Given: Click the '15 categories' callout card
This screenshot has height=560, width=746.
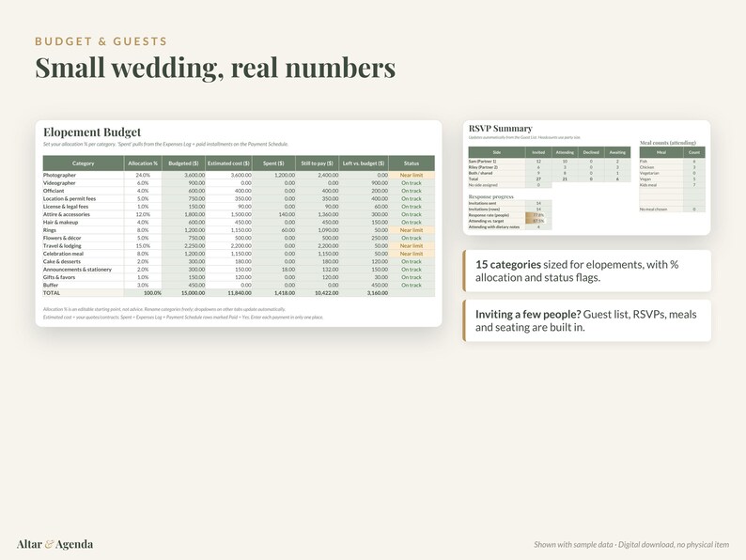Looking at the screenshot, I should tap(586, 271).
